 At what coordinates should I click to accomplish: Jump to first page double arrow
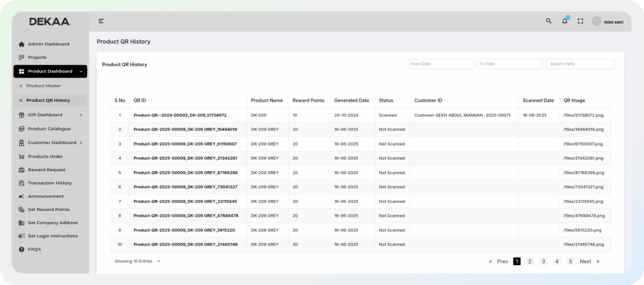[x=490, y=262]
